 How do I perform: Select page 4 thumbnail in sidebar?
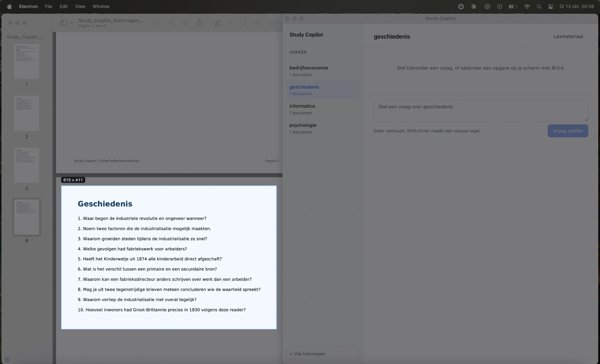(27, 217)
